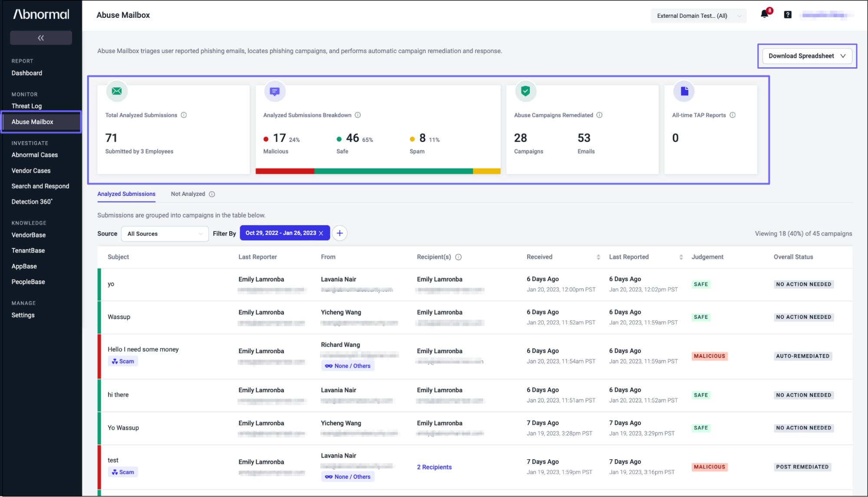The height and width of the screenshot is (497, 868).
Task: Open Threat Log in sidebar
Action: pos(26,106)
